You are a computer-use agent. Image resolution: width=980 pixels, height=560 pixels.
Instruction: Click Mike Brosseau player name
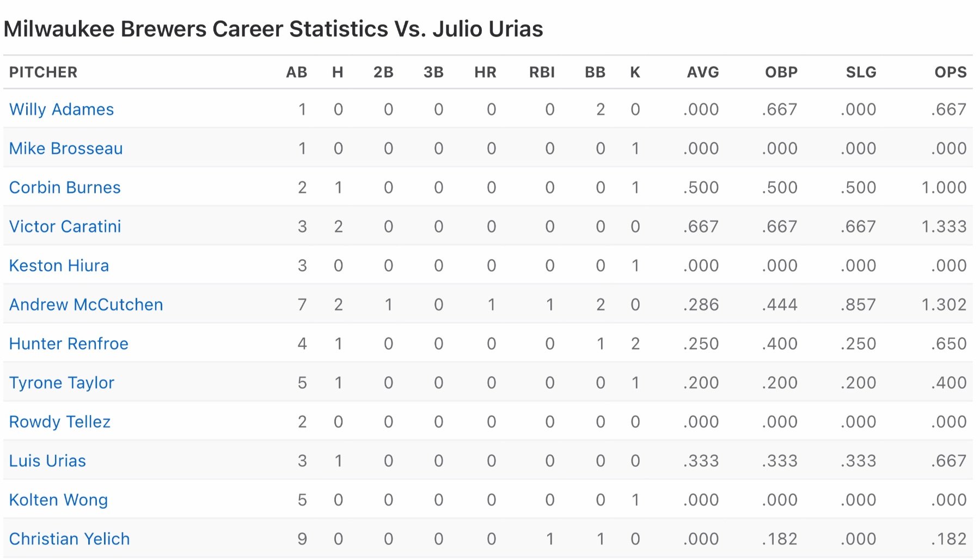coord(66,149)
